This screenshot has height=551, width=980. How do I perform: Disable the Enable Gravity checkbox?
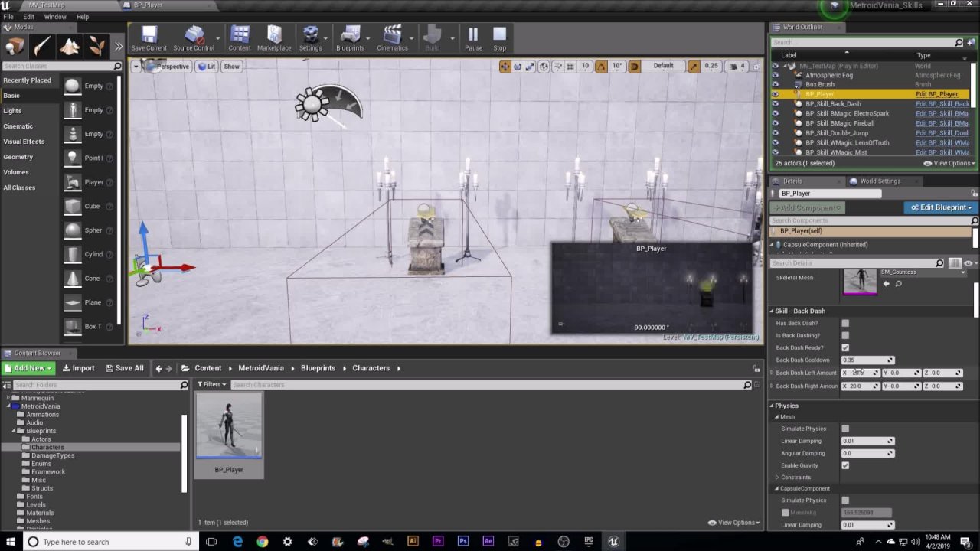[845, 465]
